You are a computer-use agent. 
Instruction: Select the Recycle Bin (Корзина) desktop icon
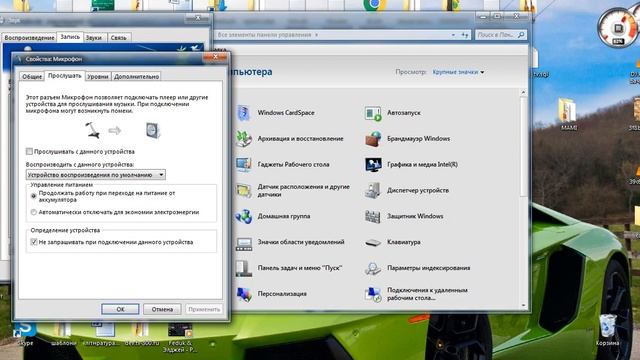coord(608,330)
